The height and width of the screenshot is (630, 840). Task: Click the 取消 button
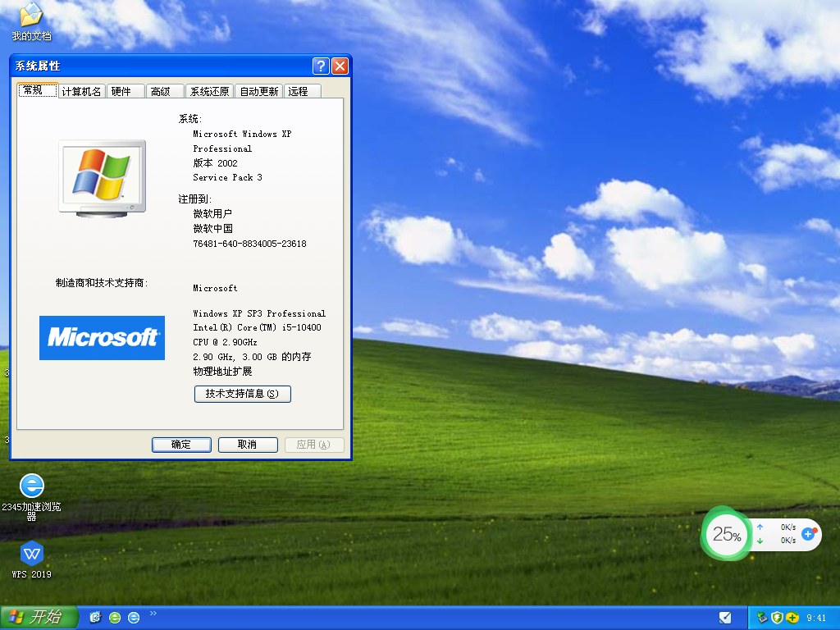click(x=248, y=445)
